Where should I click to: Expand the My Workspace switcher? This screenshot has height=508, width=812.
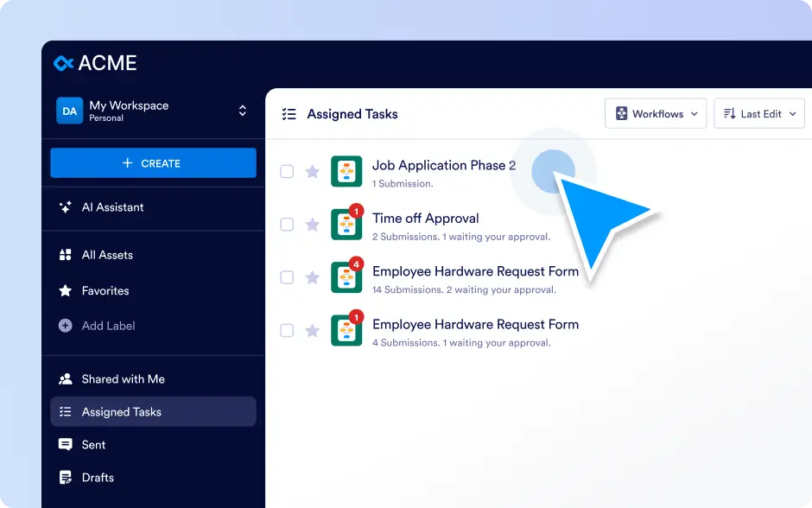243,111
